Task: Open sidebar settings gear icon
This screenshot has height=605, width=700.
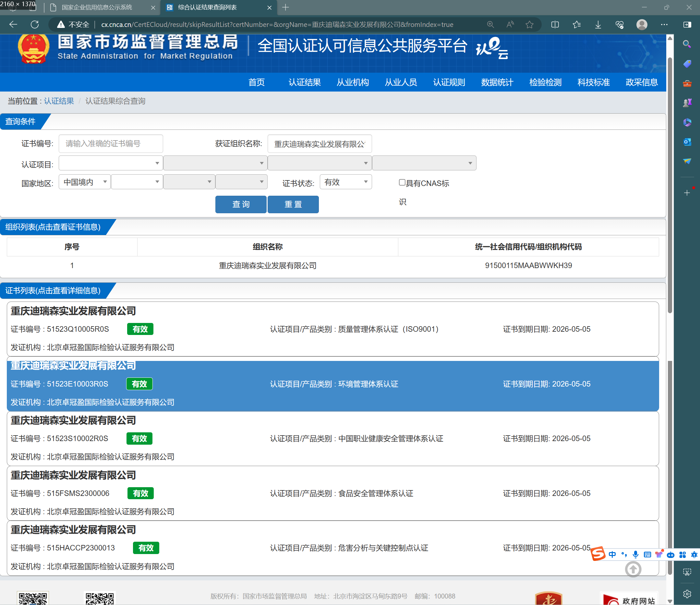Action: pos(687,594)
